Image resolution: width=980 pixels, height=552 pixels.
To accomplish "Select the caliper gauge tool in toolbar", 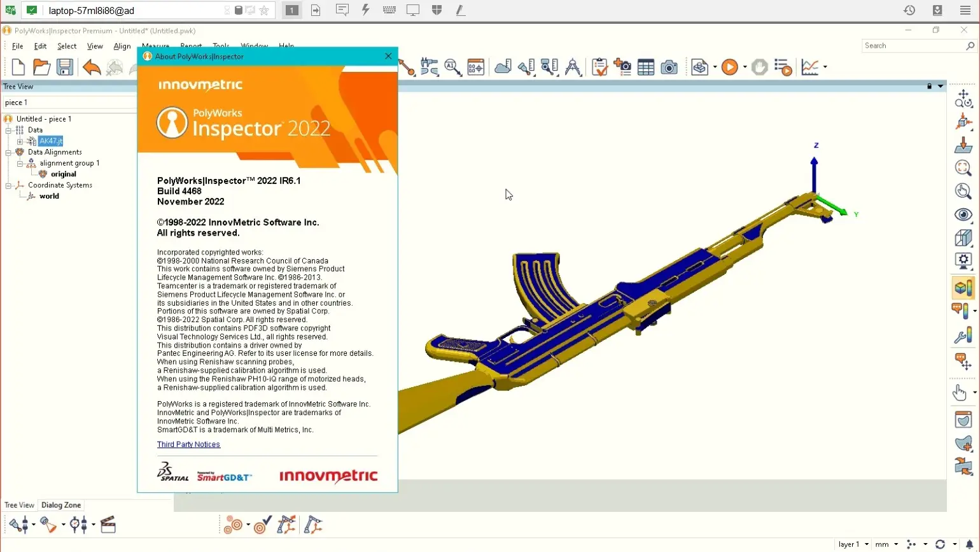I will click(430, 67).
